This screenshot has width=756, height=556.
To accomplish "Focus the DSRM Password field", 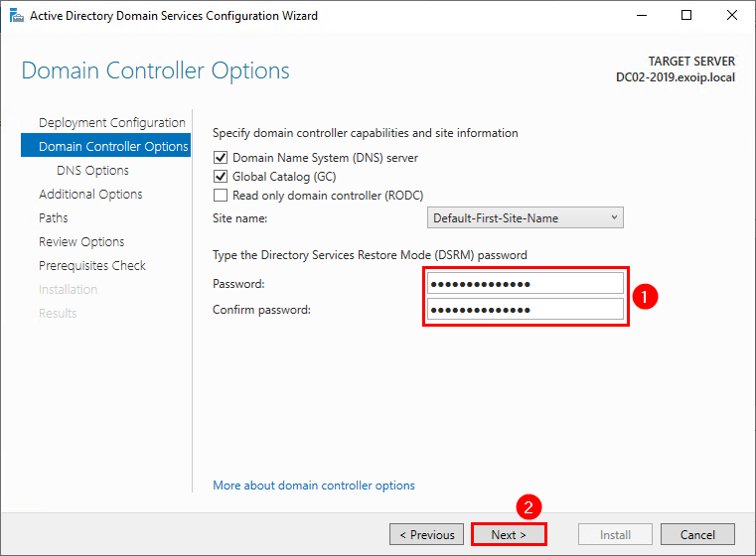I will [x=526, y=284].
